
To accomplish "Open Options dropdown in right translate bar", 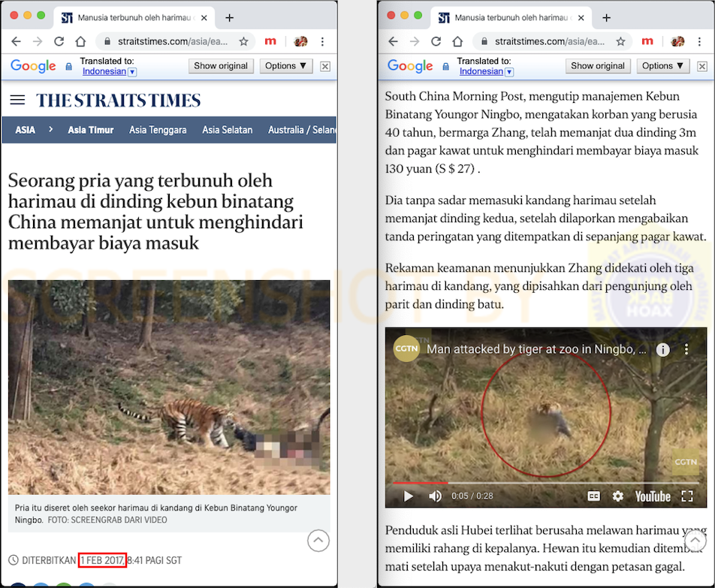I will click(662, 65).
